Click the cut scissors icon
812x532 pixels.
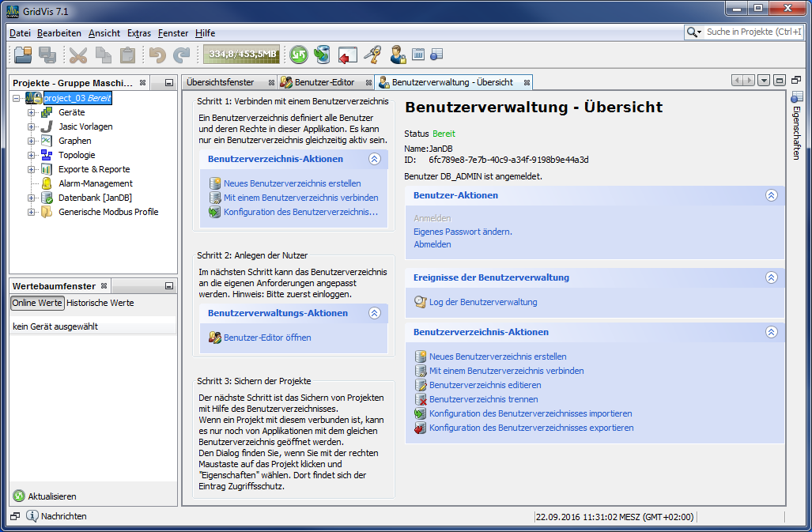[x=78, y=55]
